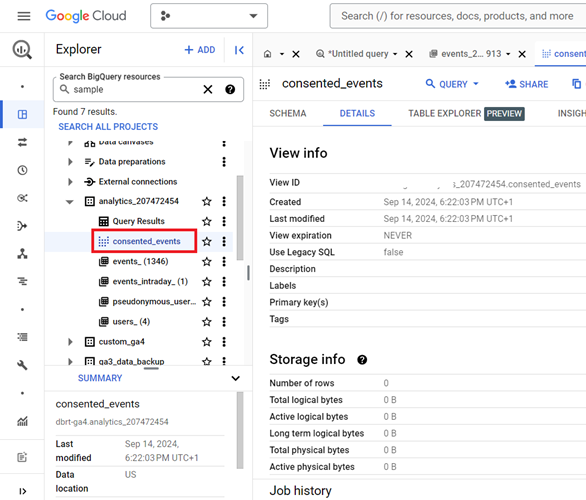Image resolution: width=586 pixels, height=500 pixels.
Task: Collapse the SUMMARY panel chevron
Action: 235,378
